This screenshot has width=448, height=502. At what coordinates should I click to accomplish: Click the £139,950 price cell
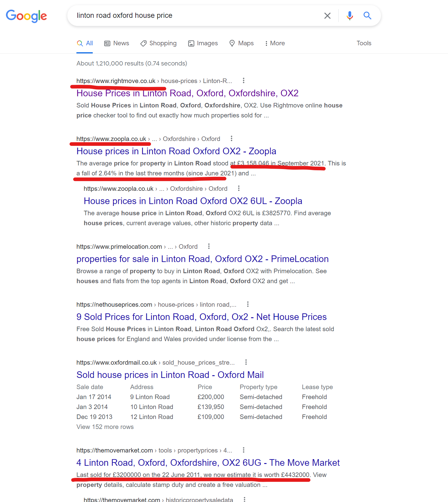[211, 407]
